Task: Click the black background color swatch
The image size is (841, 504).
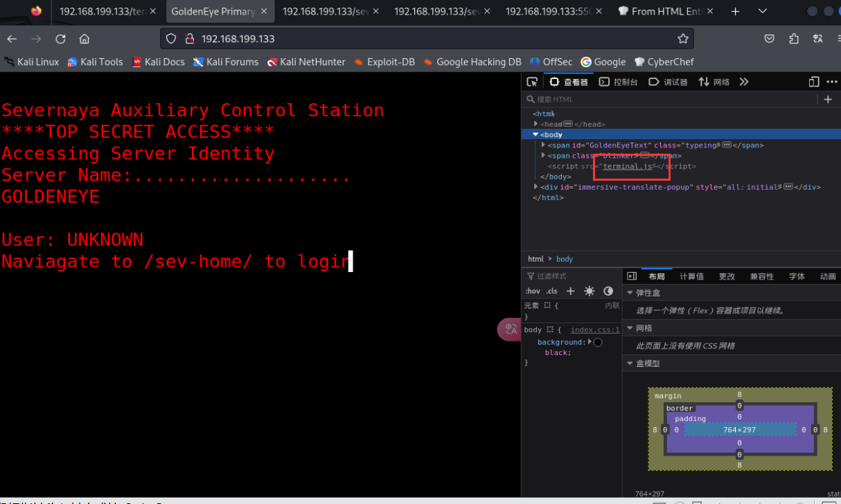Action: pyautogui.click(x=598, y=342)
